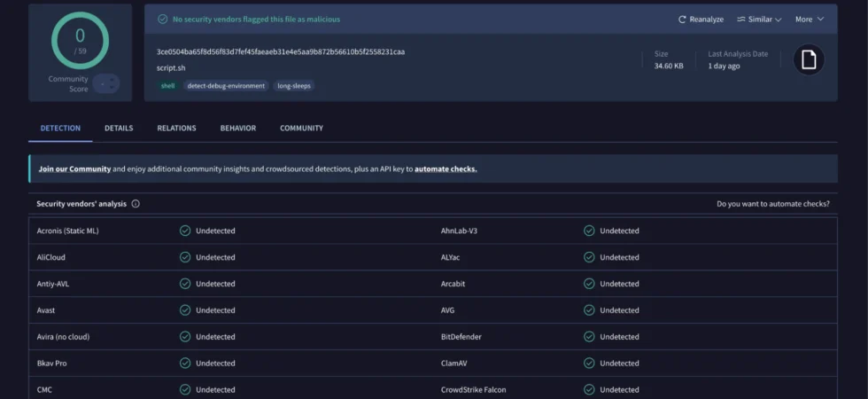Click the check icon in AliCloud row

(x=185, y=257)
